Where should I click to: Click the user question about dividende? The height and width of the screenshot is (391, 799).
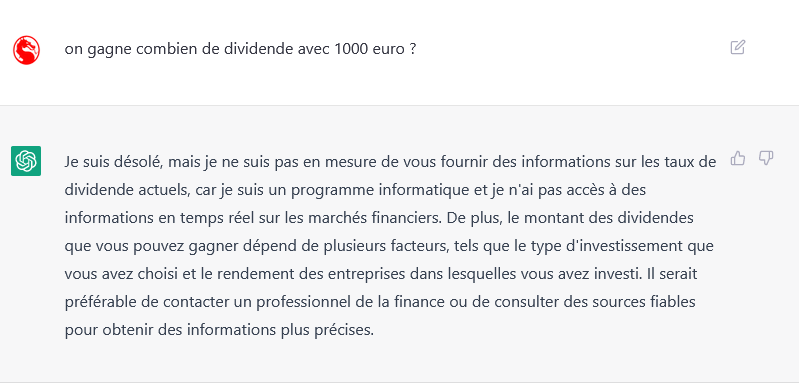point(241,49)
